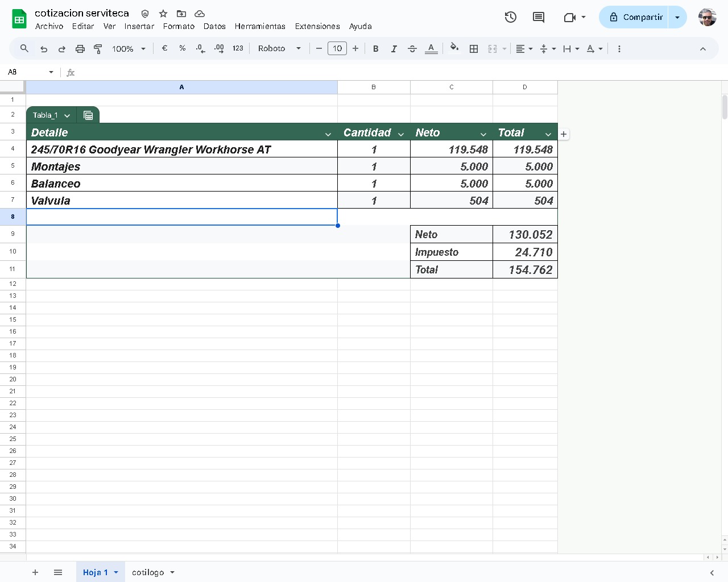Click the vertical scrollbar thumb

[x=725, y=107]
